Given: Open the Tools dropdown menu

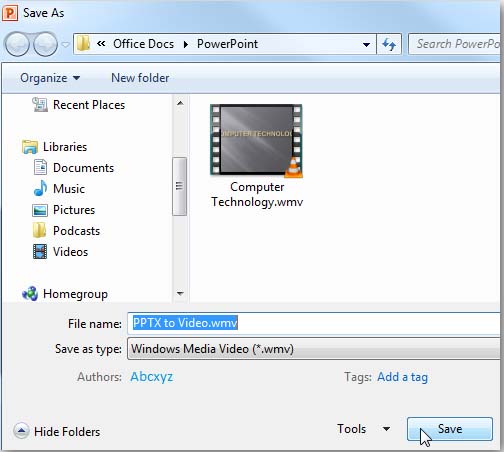Looking at the screenshot, I should click(x=363, y=429).
